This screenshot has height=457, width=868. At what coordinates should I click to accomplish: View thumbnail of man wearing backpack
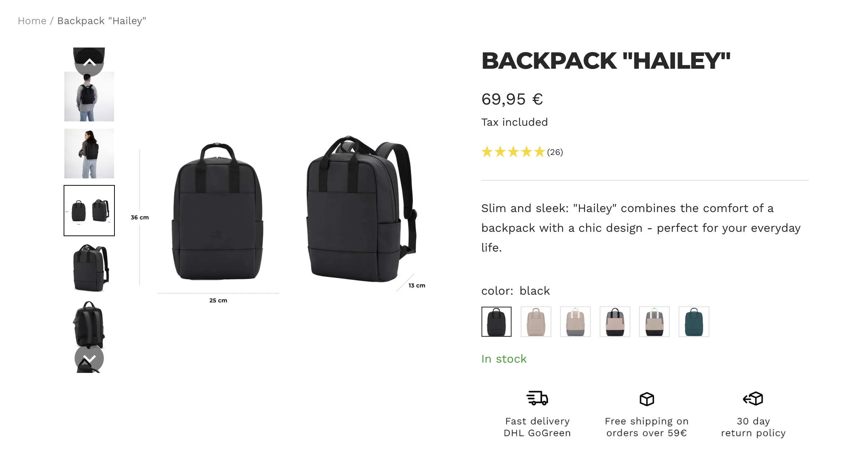[x=89, y=97]
